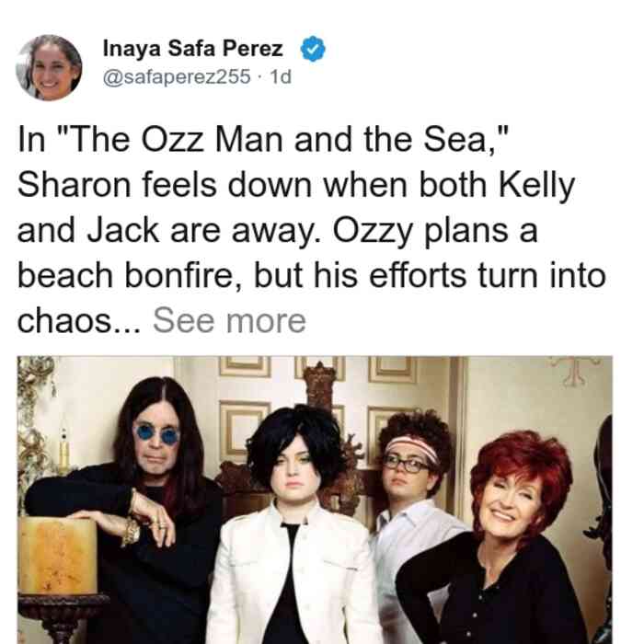Click the 1d post timestamp
The height and width of the screenshot is (644, 644).
click(x=281, y=76)
